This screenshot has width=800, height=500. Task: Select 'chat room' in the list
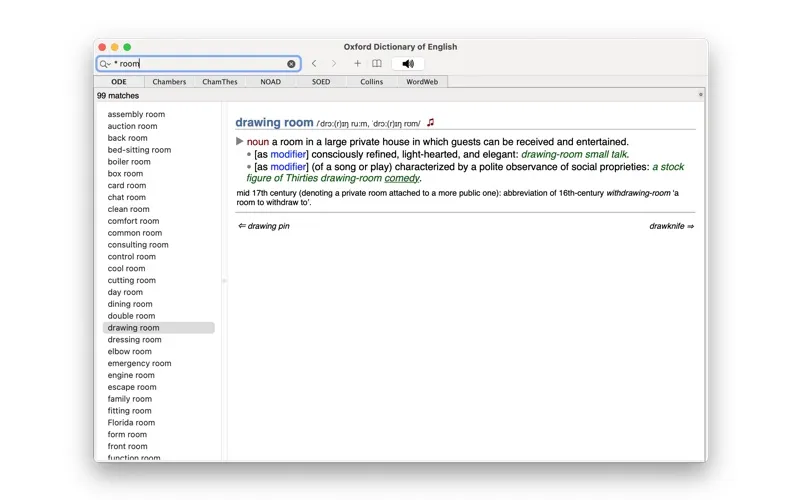[127, 197]
